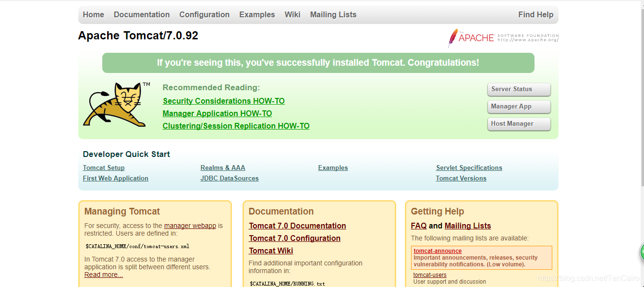The width and height of the screenshot is (644, 287).
Task: Click the Find Help link
Action: [x=536, y=14]
